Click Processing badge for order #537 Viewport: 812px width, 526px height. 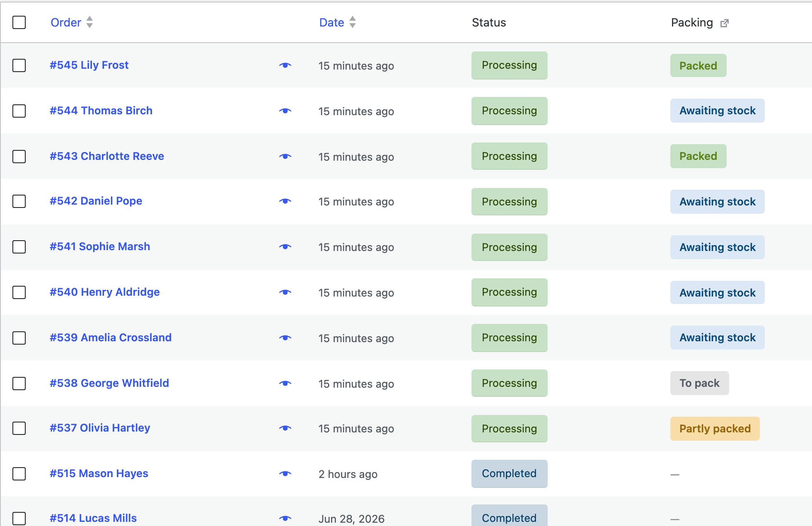point(509,429)
